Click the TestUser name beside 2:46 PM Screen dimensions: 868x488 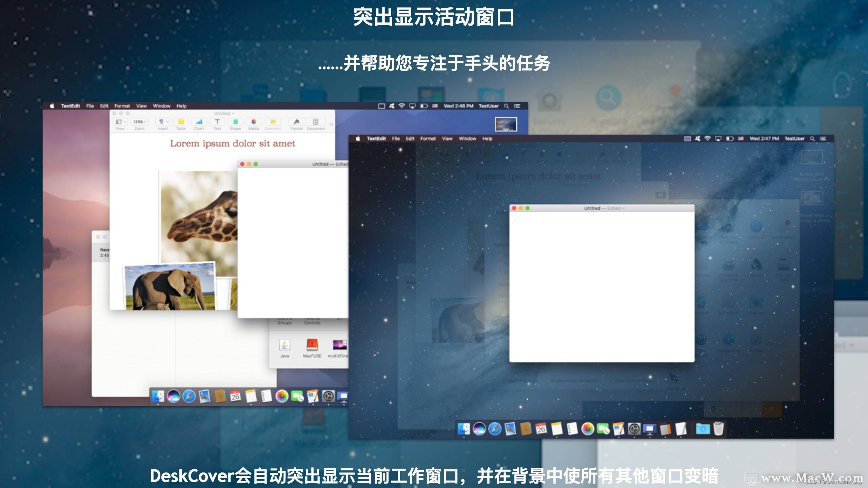pyautogui.click(x=489, y=106)
